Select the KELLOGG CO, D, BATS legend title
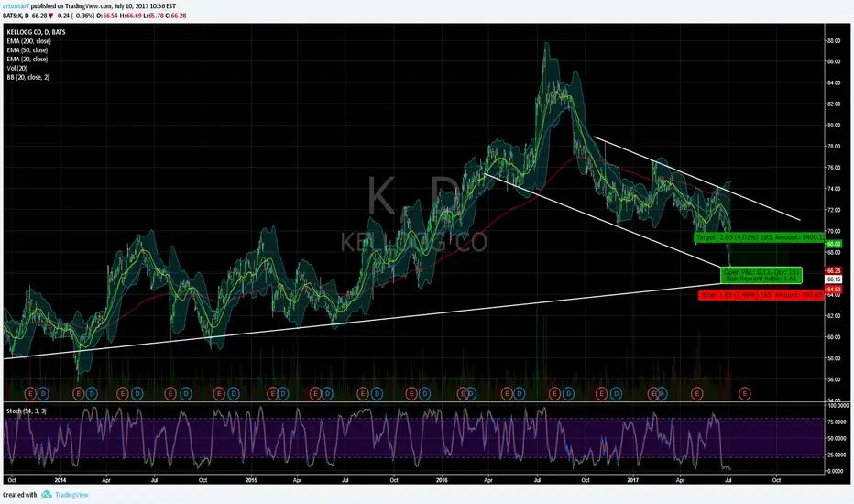This screenshot has width=854, height=504. pyautogui.click(x=36, y=32)
